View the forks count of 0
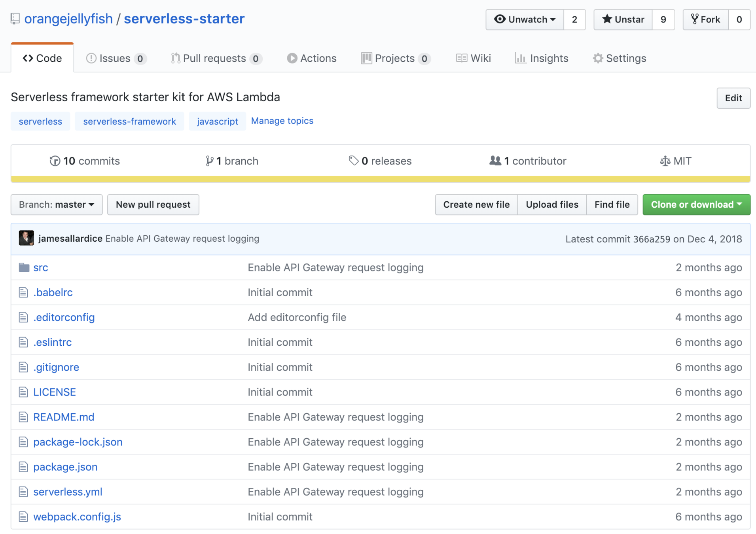This screenshot has height=534, width=756. pos(739,19)
